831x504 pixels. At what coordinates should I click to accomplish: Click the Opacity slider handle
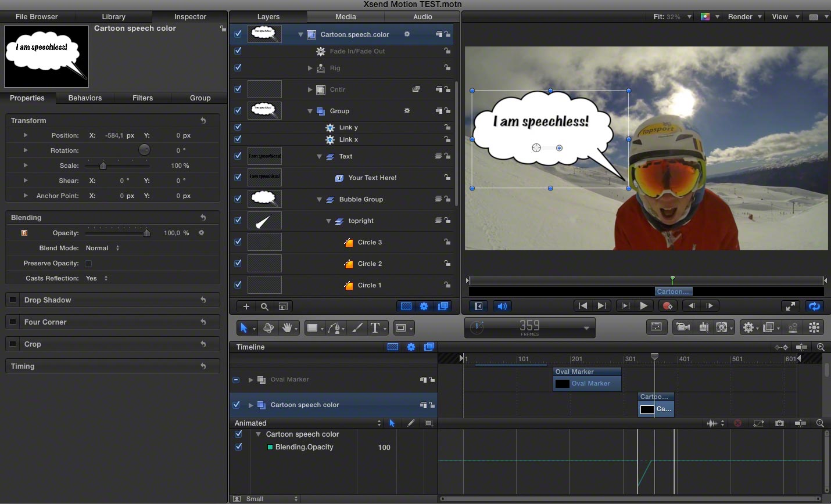point(146,233)
